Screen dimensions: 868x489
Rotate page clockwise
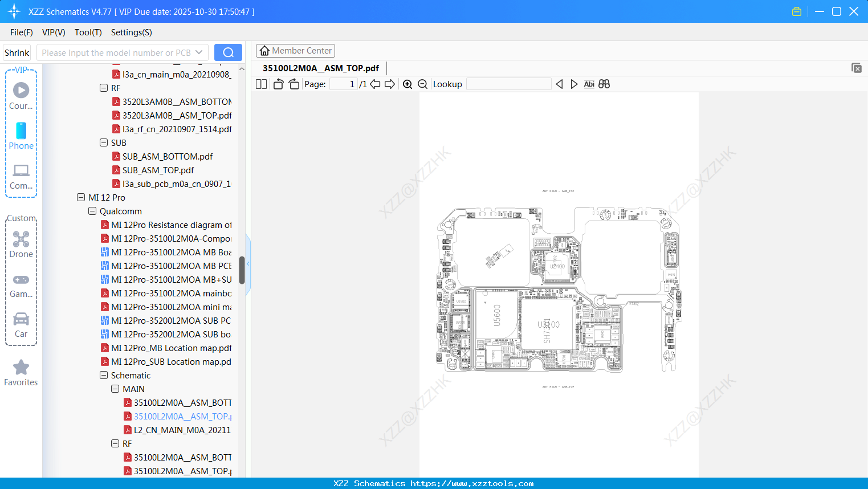point(294,84)
